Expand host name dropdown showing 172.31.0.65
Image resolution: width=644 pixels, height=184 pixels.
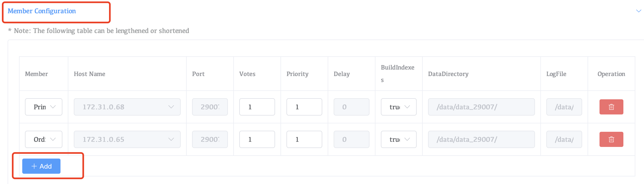click(x=127, y=139)
